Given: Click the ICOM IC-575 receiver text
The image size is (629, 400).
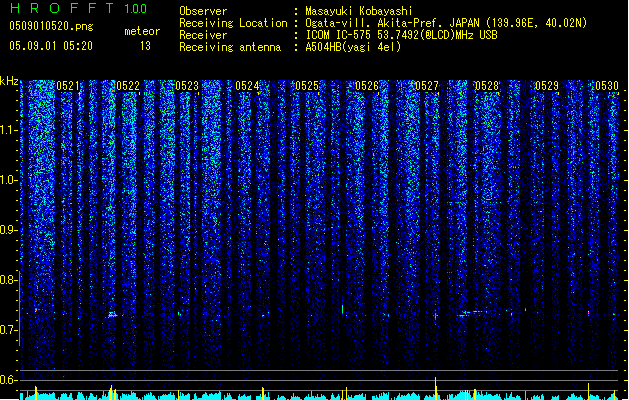Looking at the screenshot, I should [401, 35].
